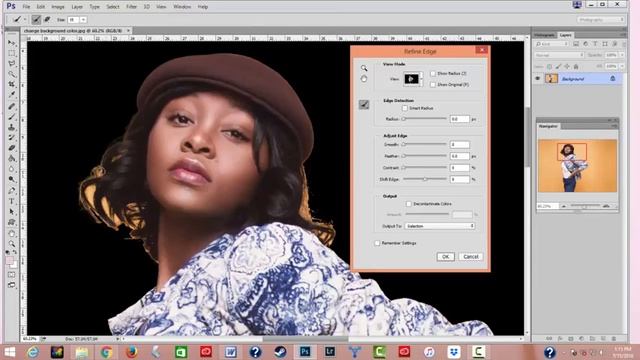The height and width of the screenshot is (360, 640).
Task: Select the Crop tool
Action: 12,84
